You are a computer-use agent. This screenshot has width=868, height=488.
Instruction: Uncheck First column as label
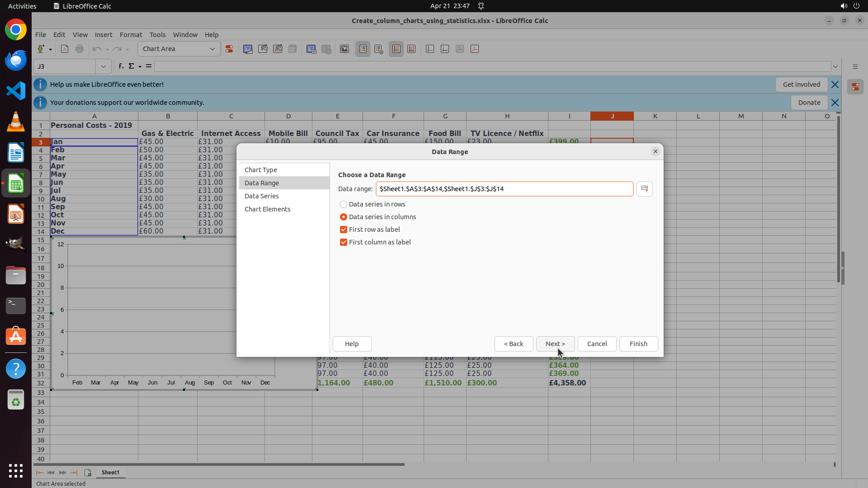pos(344,242)
